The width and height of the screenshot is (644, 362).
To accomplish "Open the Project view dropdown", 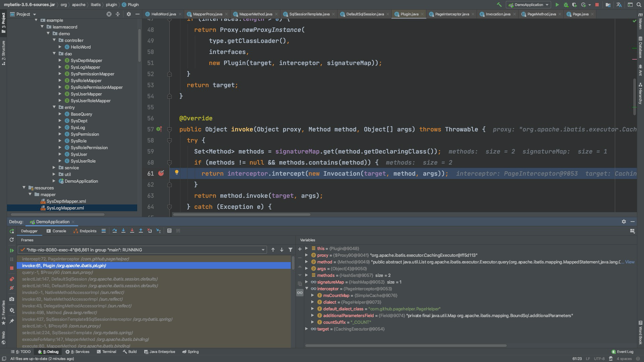I will point(23,14).
